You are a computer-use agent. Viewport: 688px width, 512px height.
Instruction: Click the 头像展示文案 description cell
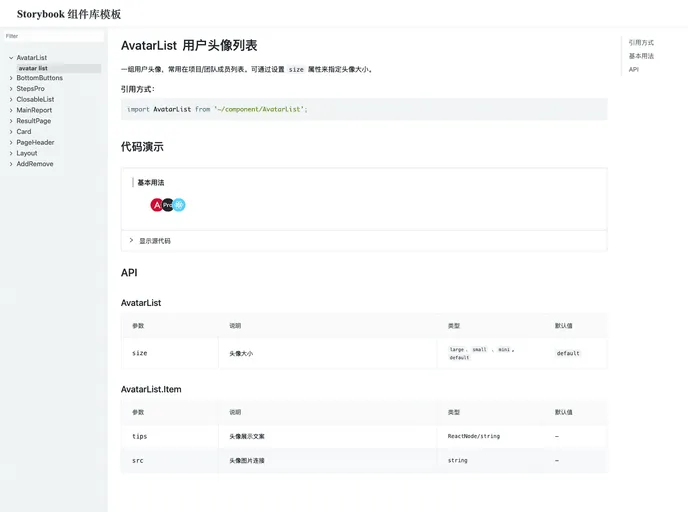(327, 436)
